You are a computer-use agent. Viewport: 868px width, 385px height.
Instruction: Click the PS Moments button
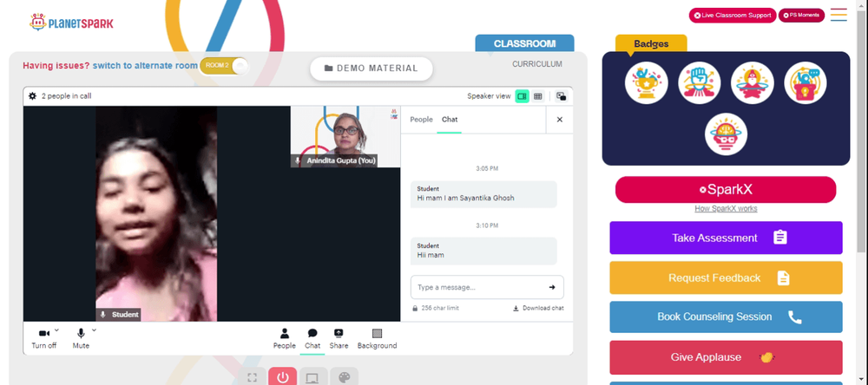pos(801,16)
